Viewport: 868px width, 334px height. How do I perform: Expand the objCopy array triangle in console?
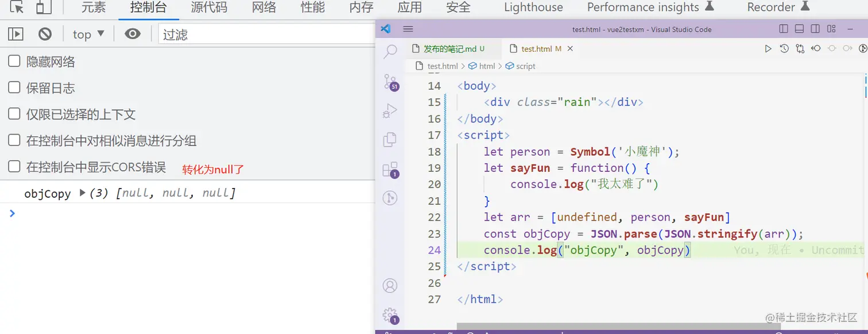pos(82,193)
